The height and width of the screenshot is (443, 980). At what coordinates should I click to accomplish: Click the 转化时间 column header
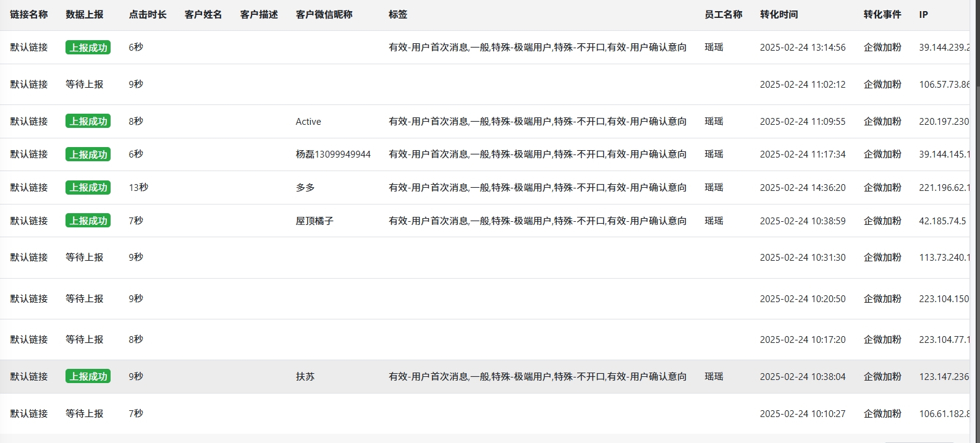[x=779, y=14]
